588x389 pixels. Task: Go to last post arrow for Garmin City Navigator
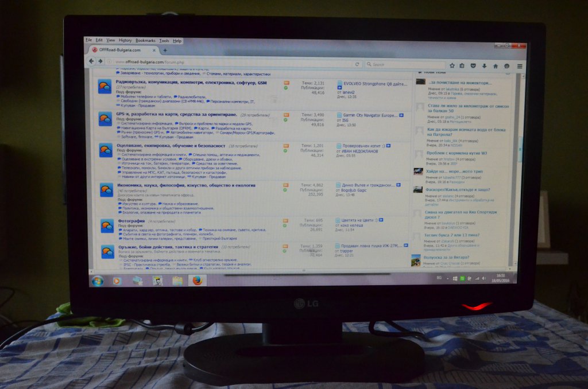[401, 115]
